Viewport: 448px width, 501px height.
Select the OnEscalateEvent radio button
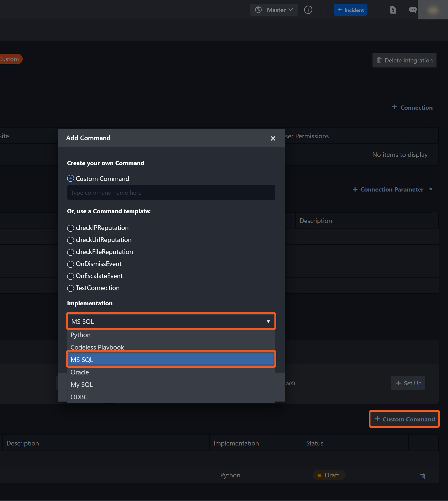(x=71, y=276)
